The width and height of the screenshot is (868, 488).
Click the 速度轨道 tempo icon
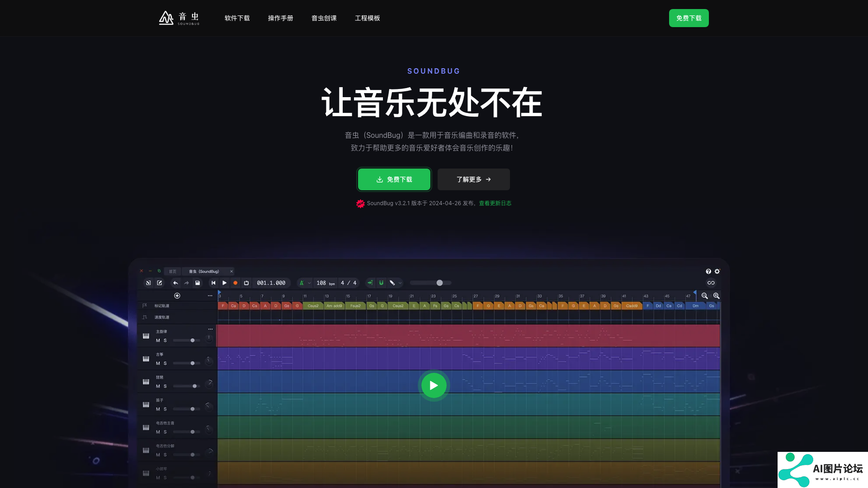145,317
